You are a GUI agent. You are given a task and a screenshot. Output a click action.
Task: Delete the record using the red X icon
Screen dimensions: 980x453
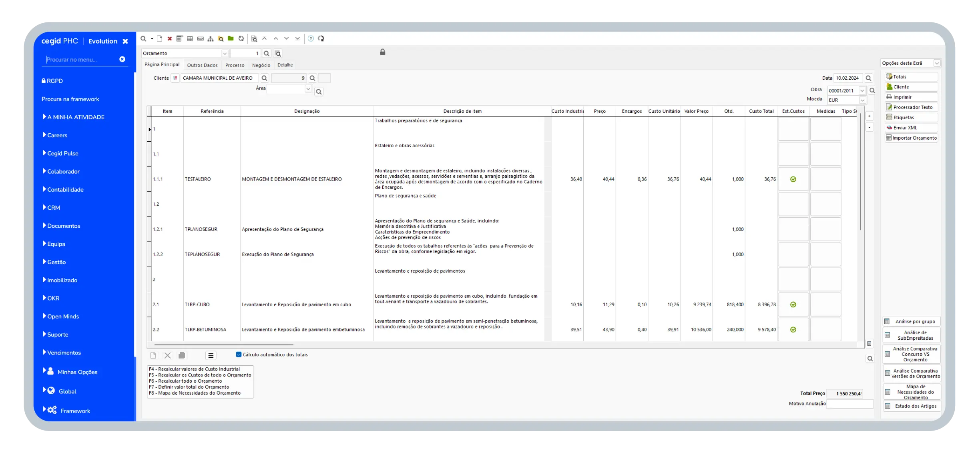[x=170, y=39]
